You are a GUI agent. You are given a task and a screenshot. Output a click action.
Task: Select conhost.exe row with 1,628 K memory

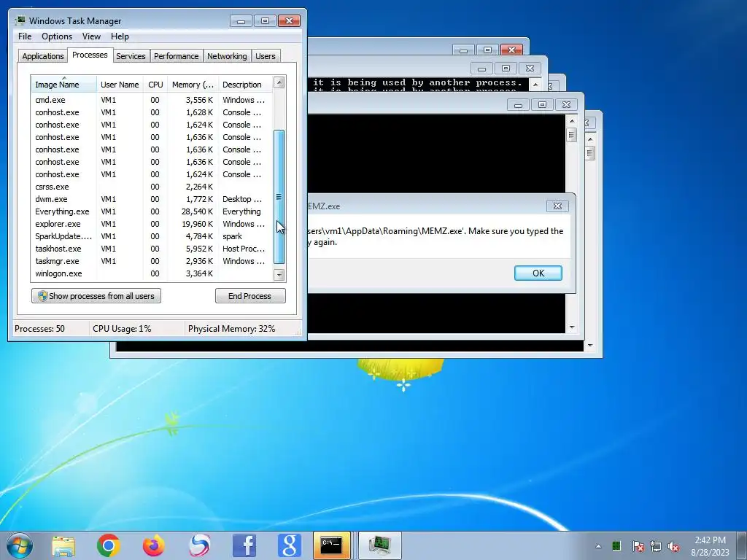click(152, 112)
